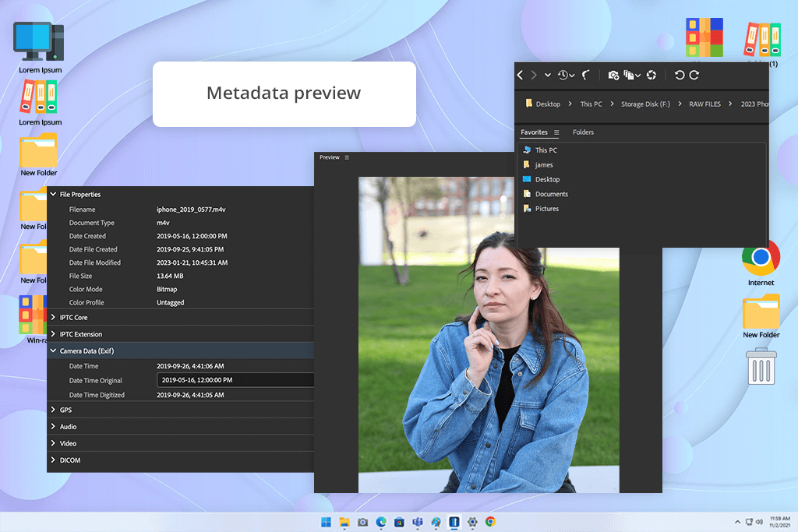Open the Lorem Ipsum computer desktop icon
The height and width of the screenshot is (532, 798).
pyautogui.click(x=40, y=47)
